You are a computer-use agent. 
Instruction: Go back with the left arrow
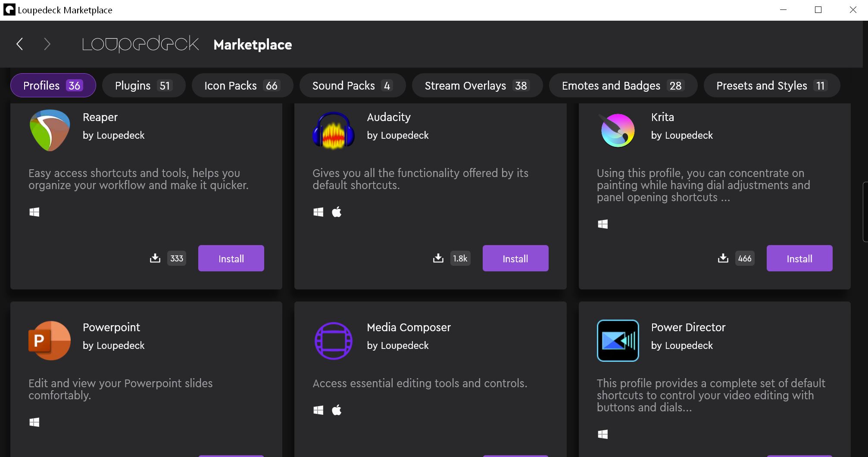coord(19,44)
